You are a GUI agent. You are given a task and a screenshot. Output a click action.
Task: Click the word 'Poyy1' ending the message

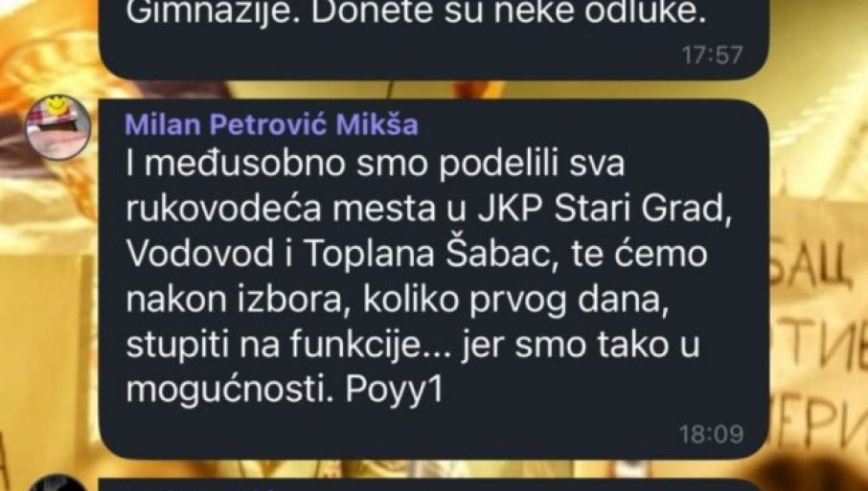point(394,391)
